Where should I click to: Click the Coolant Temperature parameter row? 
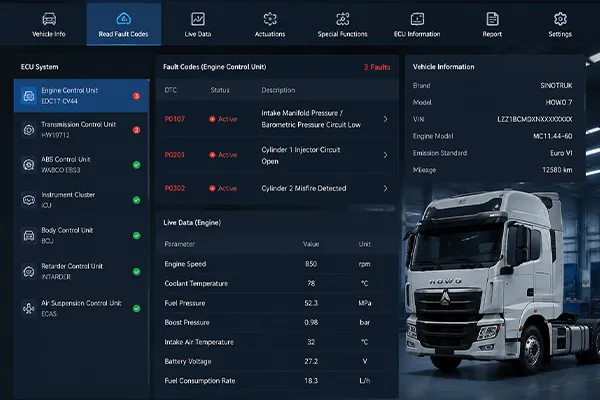[x=277, y=284]
